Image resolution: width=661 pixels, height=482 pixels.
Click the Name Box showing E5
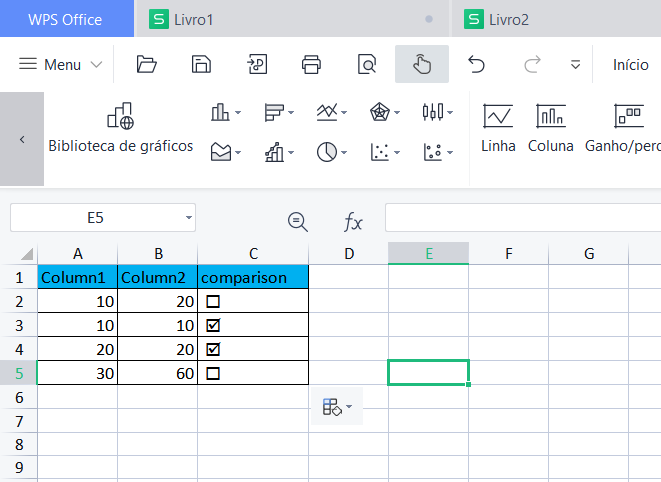(95, 218)
